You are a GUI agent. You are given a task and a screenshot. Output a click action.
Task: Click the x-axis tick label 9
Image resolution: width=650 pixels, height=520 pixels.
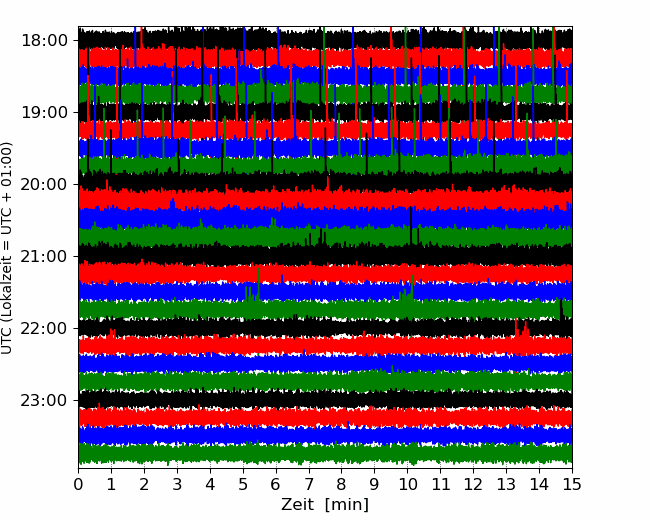[x=375, y=484]
